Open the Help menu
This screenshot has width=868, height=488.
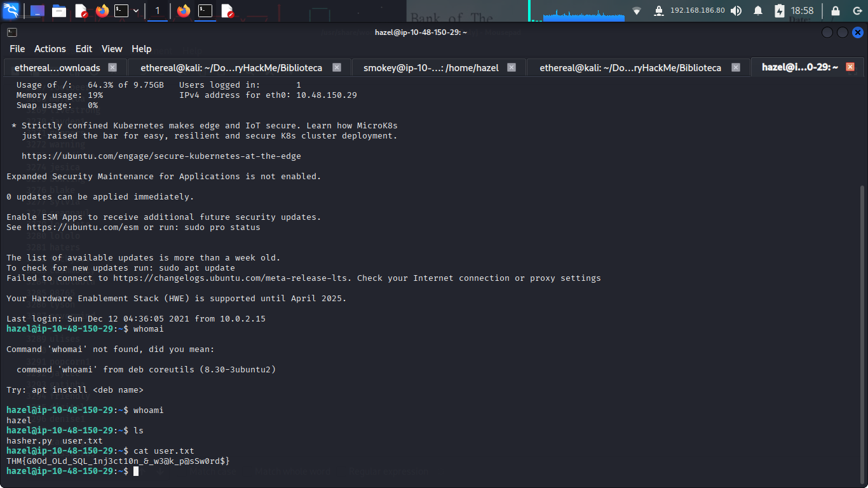[x=141, y=49]
